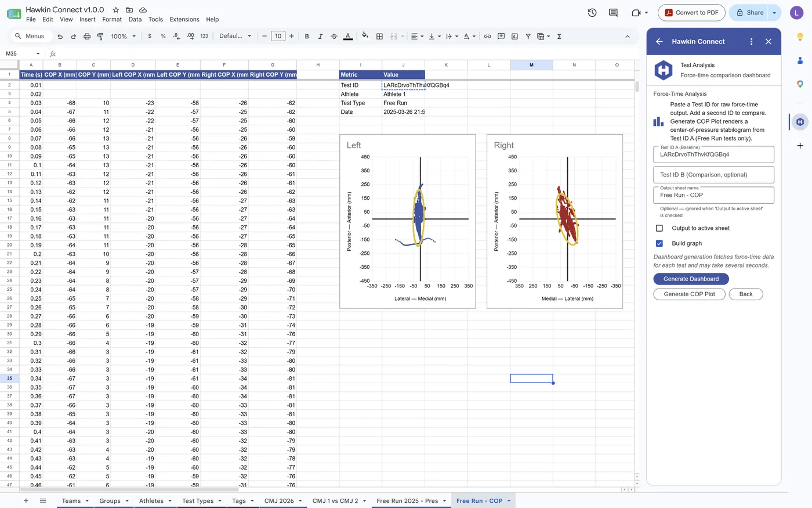Open the font family dropdown

(235, 37)
